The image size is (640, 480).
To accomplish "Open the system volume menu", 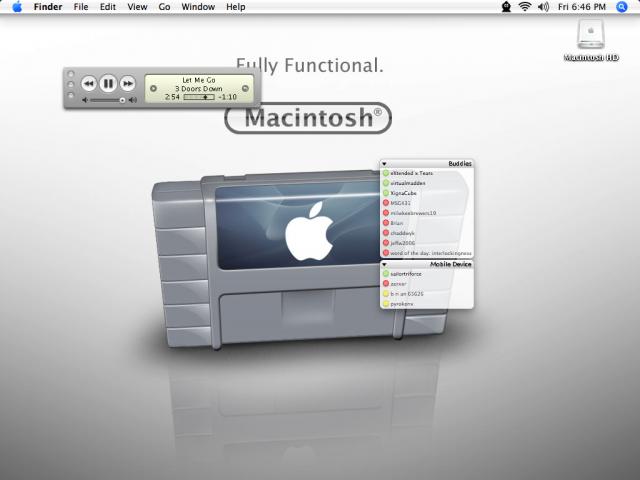I will (543, 7).
